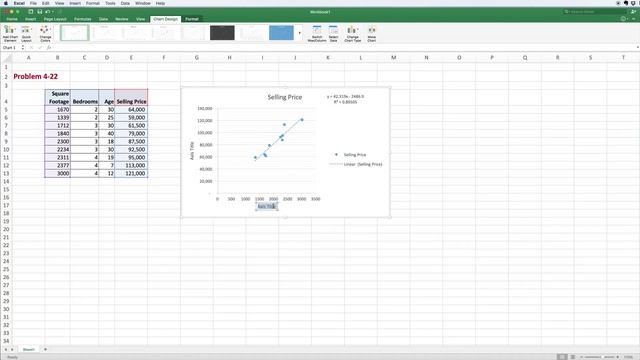
Task: Click the insert function fx icon
Action: pyautogui.click(x=49, y=48)
